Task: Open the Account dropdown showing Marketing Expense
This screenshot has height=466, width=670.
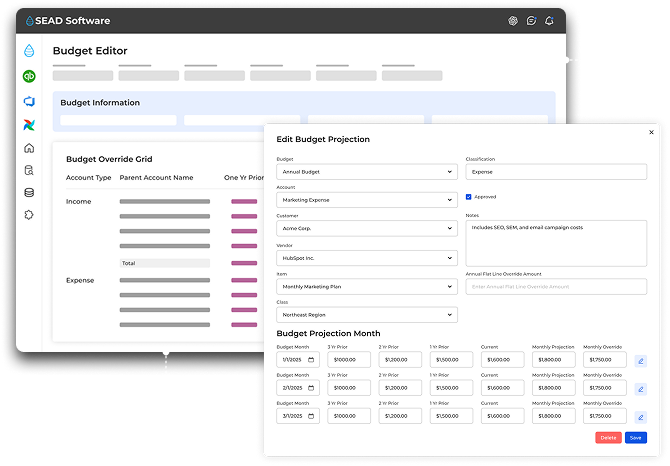Action: click(367, 200)
